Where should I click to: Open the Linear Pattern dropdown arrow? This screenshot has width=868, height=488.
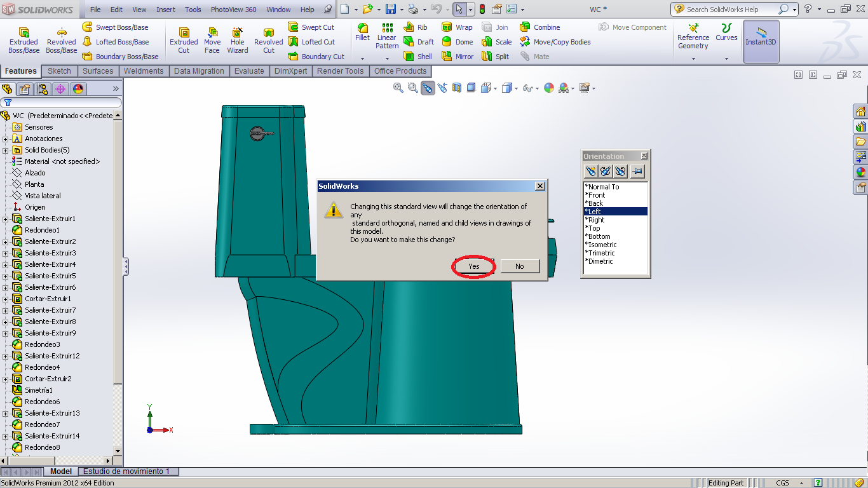pyautogui.click(x=387, y=58)
